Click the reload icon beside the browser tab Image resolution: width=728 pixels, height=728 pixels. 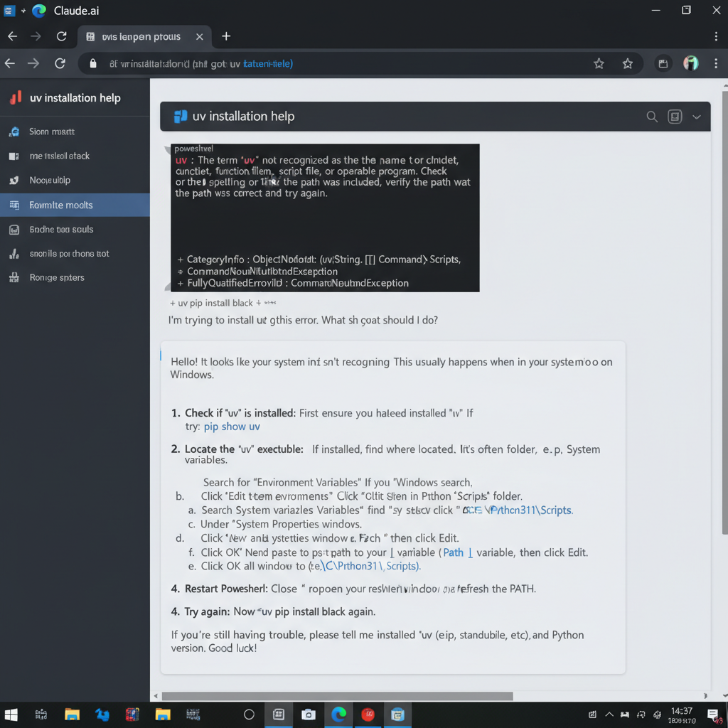click(x=61, y=36)
